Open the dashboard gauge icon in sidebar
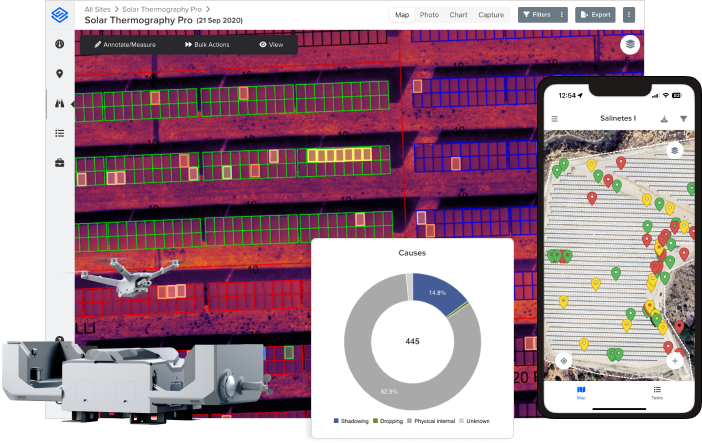This screenshot has width=702, height=443. pos(60,44)
